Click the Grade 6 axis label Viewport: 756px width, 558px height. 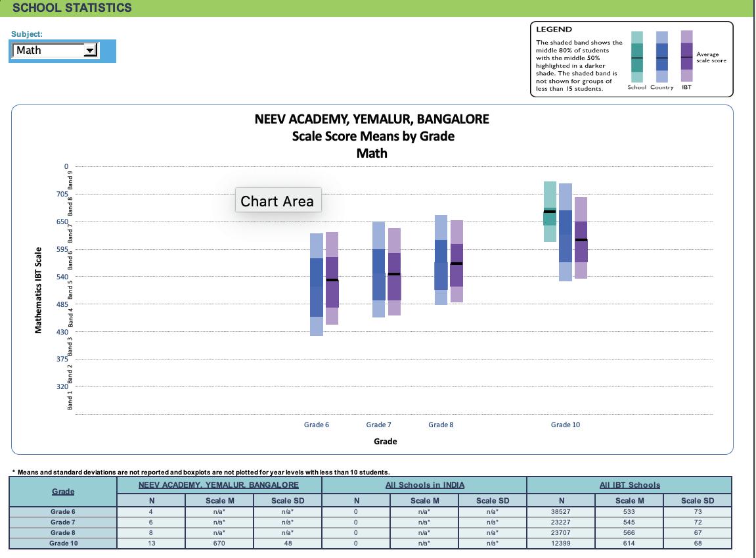pos(317,425)
